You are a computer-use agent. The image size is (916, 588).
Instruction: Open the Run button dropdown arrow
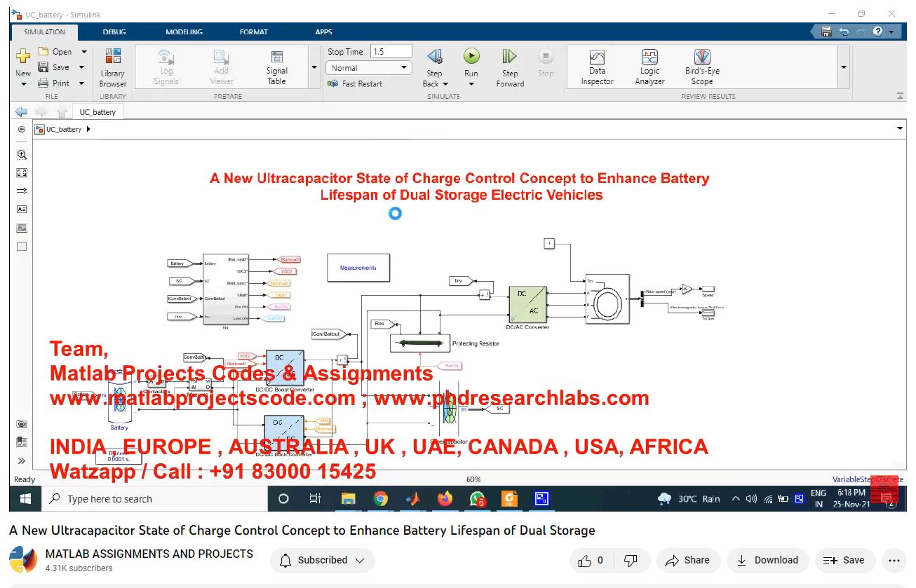tap(471, 84)
